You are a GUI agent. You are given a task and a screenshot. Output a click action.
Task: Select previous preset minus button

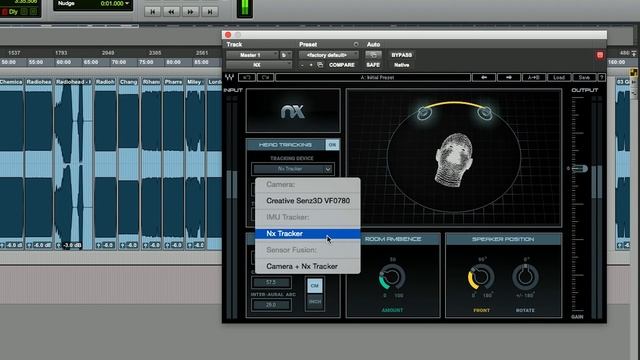point(302,65)
